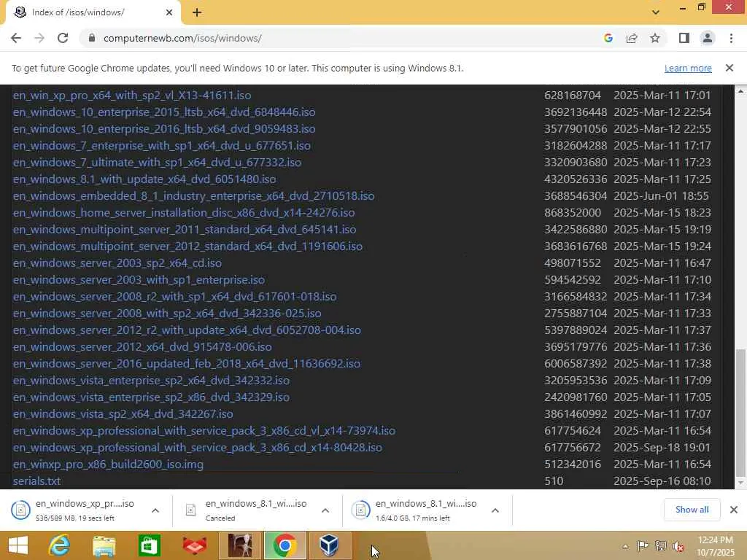
Task: Select the Index of /isos/windows/ tab
Action: [93, 12]
